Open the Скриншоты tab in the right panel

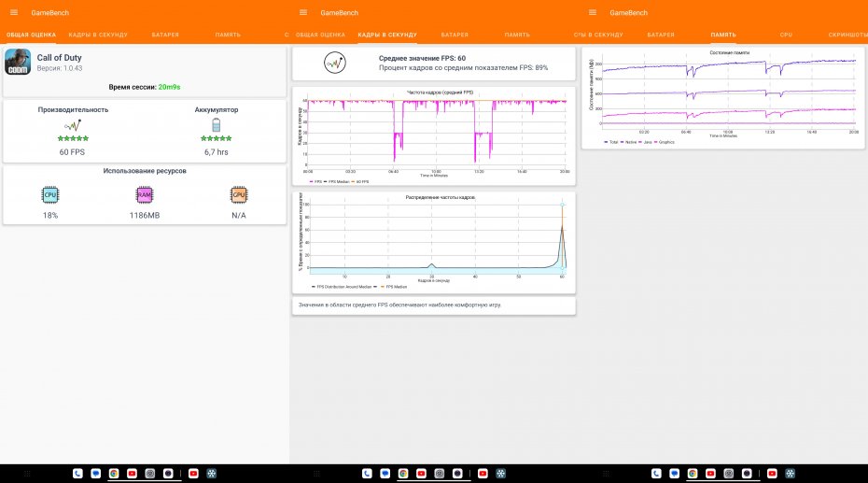[x=847, y=35]
